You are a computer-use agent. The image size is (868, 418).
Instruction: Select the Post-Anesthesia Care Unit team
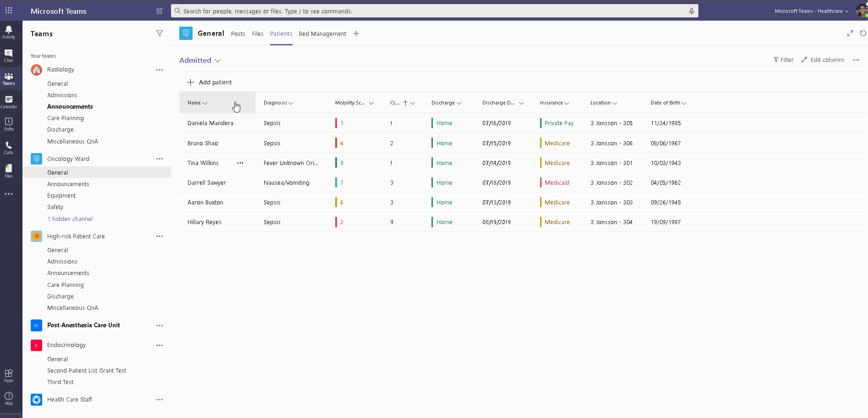[x=83, y=325]
